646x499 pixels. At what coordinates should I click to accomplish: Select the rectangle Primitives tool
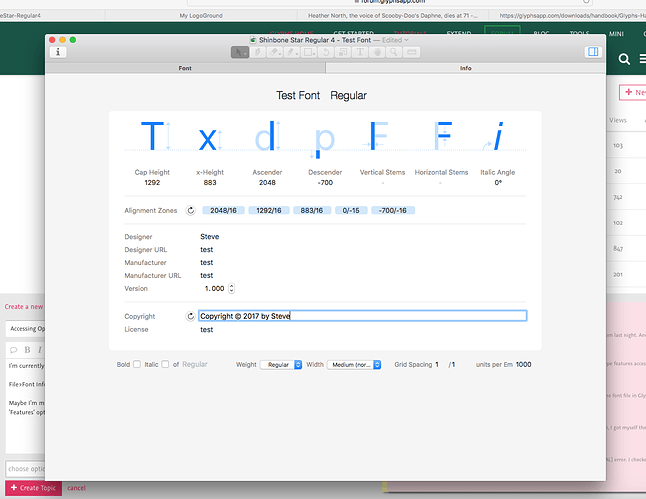coord(309,52)
